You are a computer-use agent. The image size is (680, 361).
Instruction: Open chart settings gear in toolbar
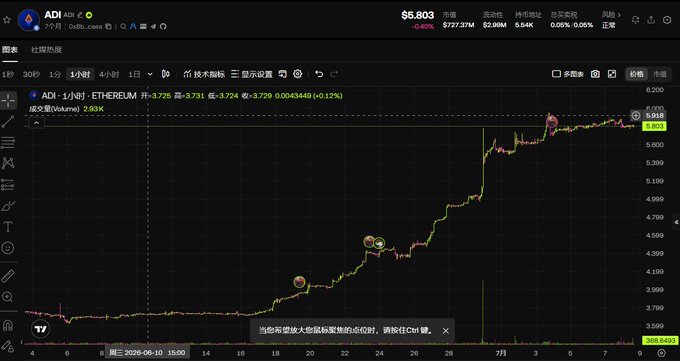[x=298, y=74]
